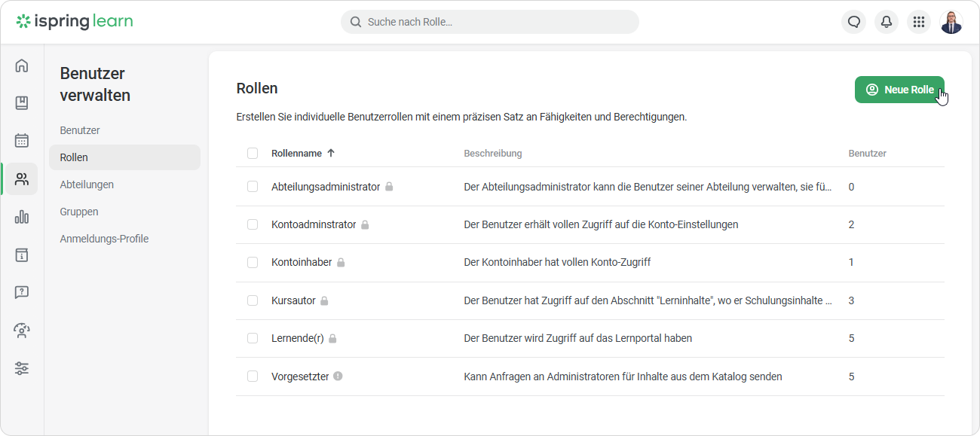Open the notifications bell icon
Screen dimensions: 980x436
(x=887, y=22)
